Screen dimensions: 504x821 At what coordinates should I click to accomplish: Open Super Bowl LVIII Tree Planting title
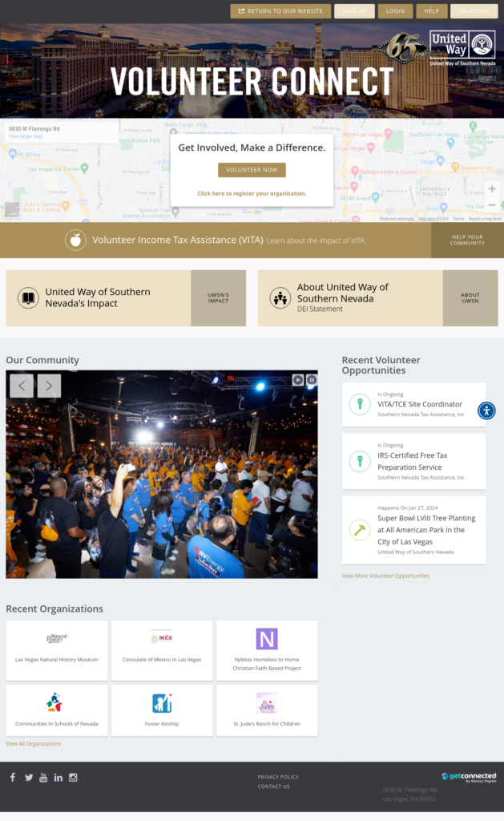click(426, 530)
